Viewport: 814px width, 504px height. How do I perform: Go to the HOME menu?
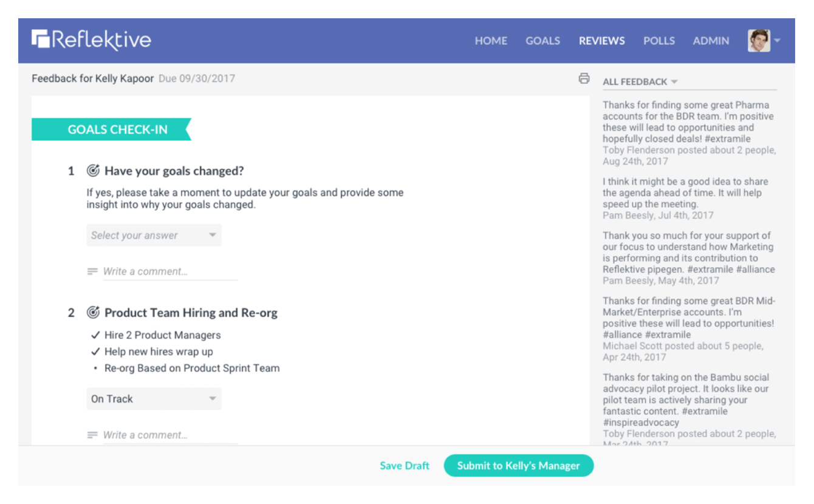pyautogui.click(x=491, y=41)
